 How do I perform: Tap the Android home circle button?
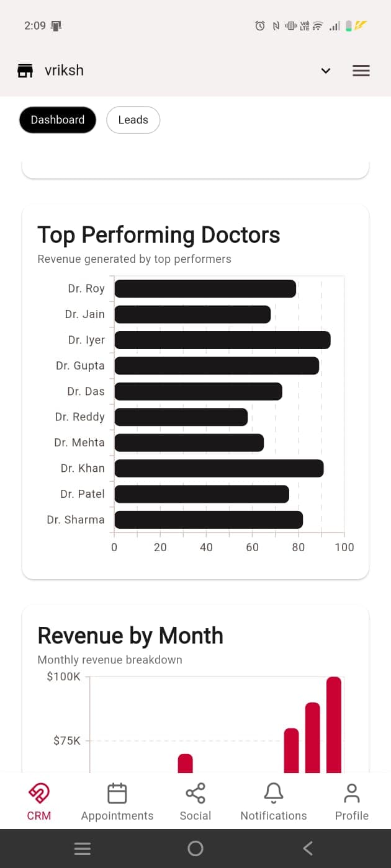coord(195,848)
